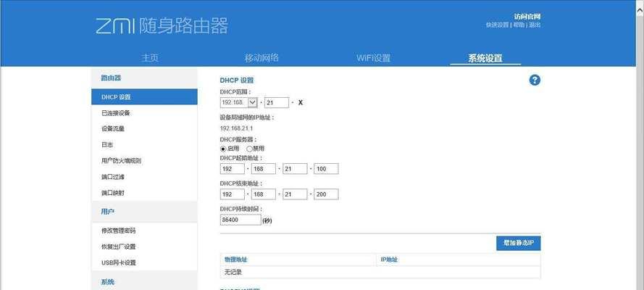The image size is (644, 290).
Task: Focus the DHCP end address field 200
Action: click(326, 194)
